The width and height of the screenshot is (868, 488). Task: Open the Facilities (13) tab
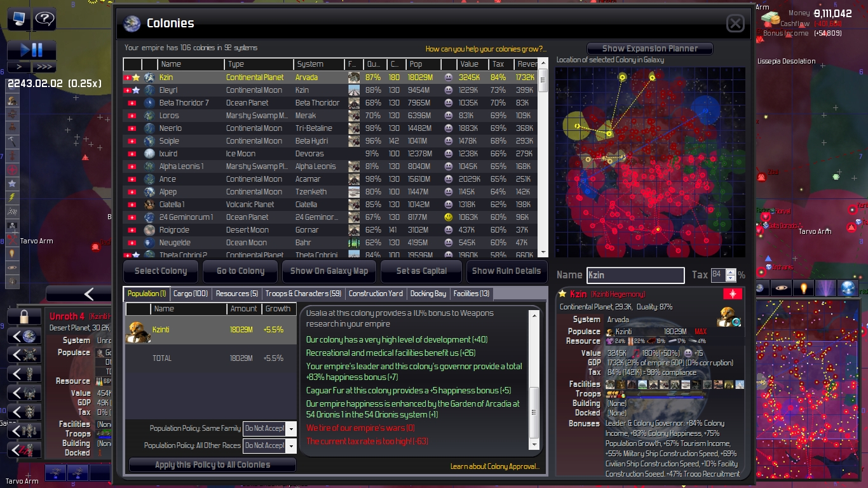pyautogui.click(x=471, y=294)
